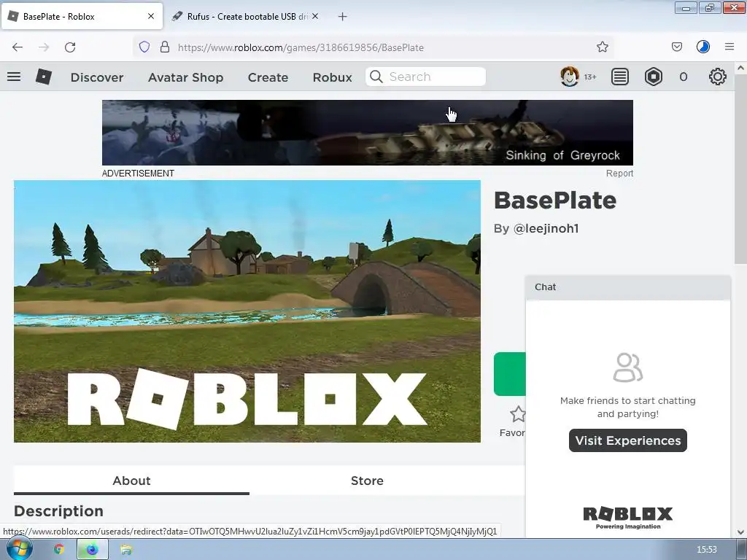Add BasePlate to favorites with star
747x560 pixels.
(517, 414)
